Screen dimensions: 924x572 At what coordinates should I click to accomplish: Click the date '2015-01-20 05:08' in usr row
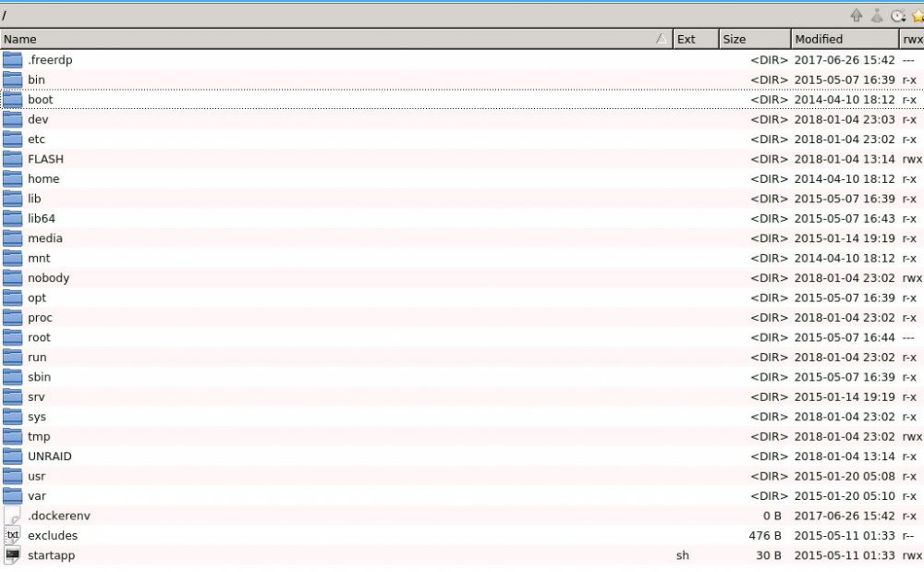(845, 476)
